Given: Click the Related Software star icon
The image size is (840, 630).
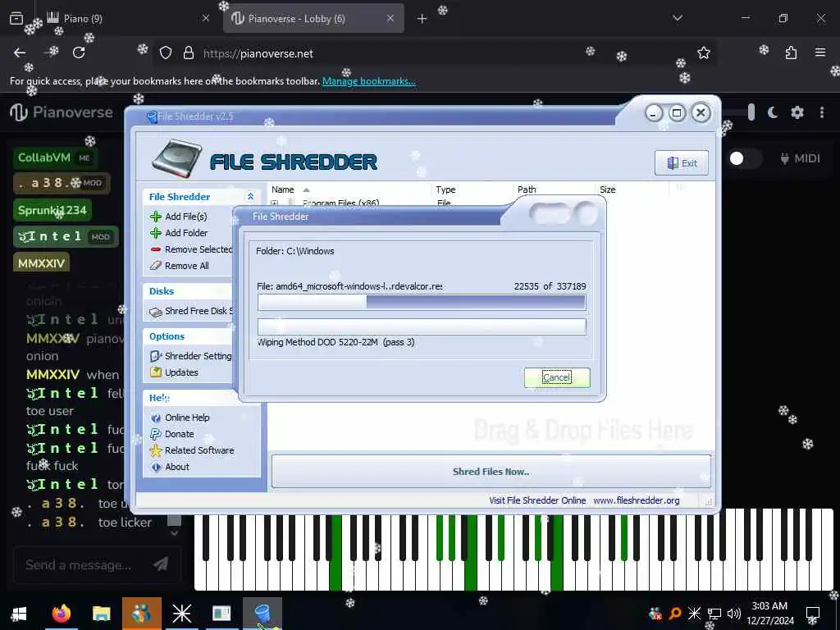Looking at the screenshot, I should pos(155,450).
